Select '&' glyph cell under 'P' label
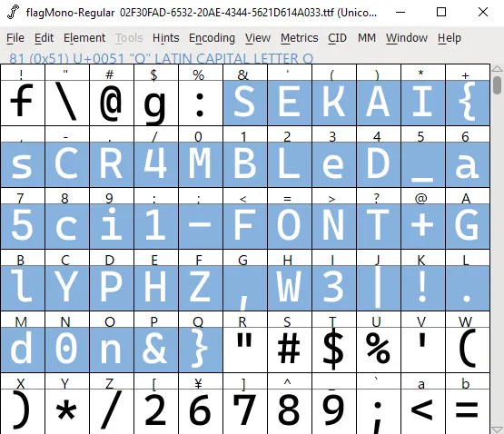The image size is (504, 434). [156, 350]
